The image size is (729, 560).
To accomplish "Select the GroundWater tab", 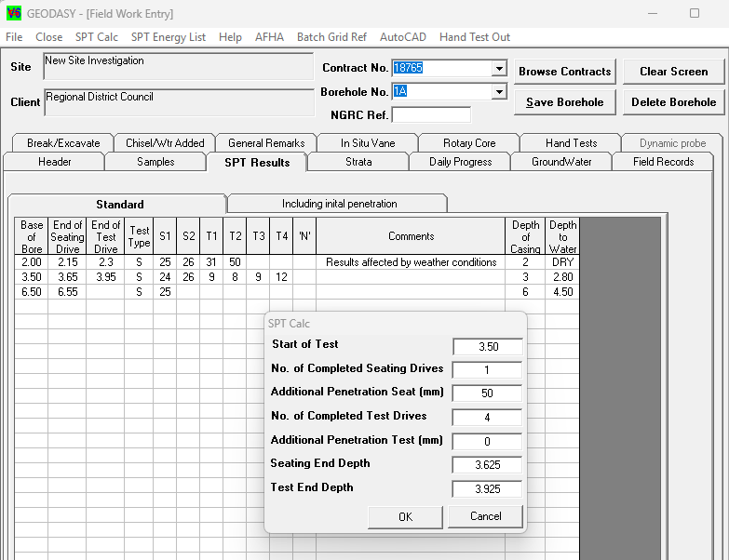I will tap(561, 162).
